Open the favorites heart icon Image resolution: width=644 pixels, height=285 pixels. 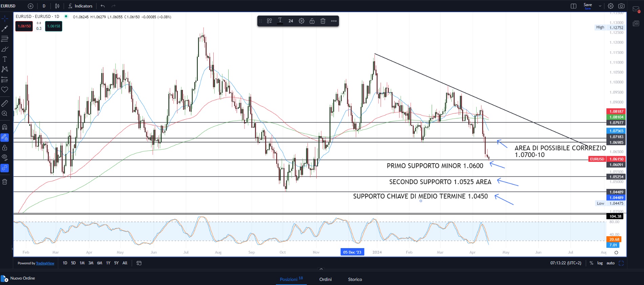(x=5, y=90)
